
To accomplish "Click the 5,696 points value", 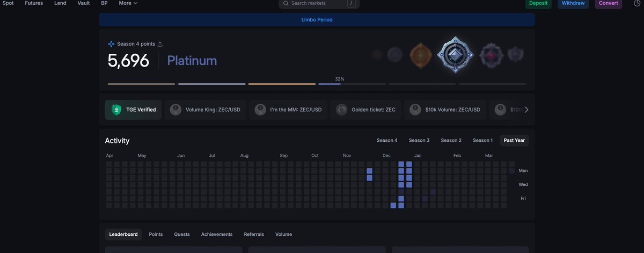I will pos(128,61).
